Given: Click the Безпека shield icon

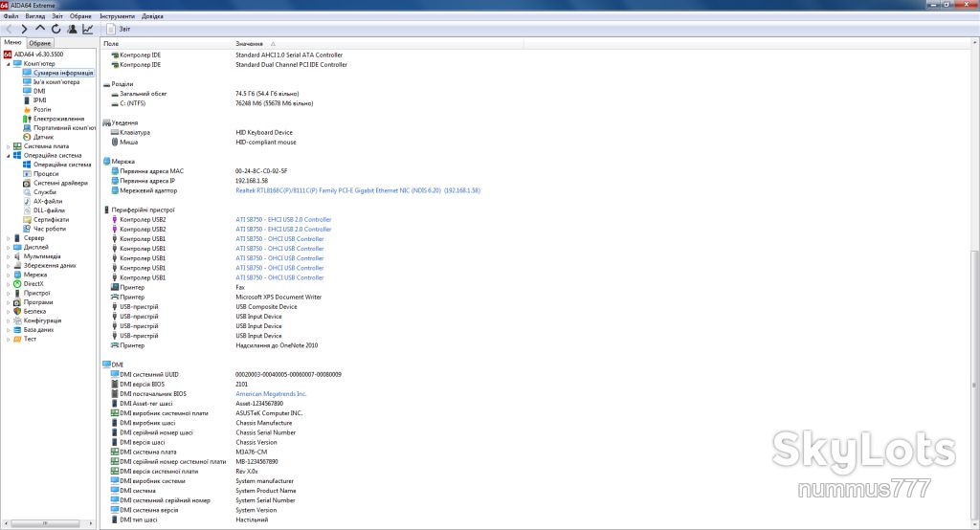Looking at the screenshot, I should click(17, 311).
